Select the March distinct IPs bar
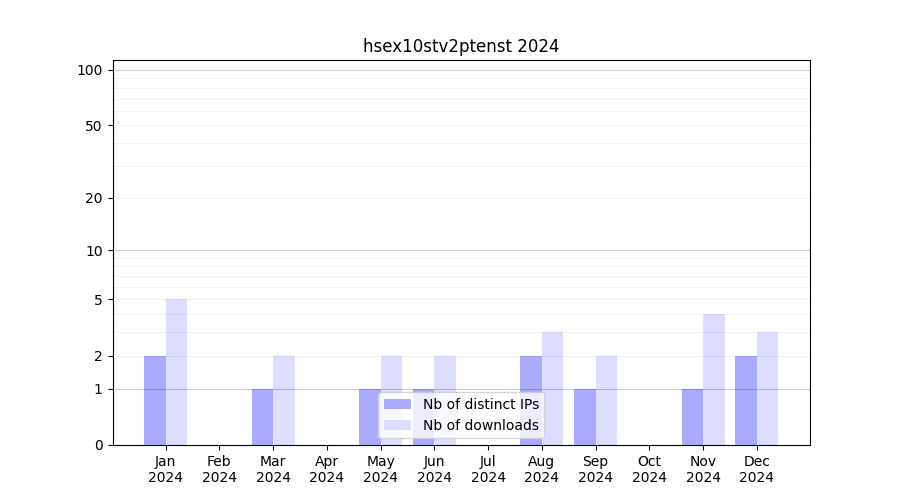The image size is (900, 500). (x=262, y=417)
